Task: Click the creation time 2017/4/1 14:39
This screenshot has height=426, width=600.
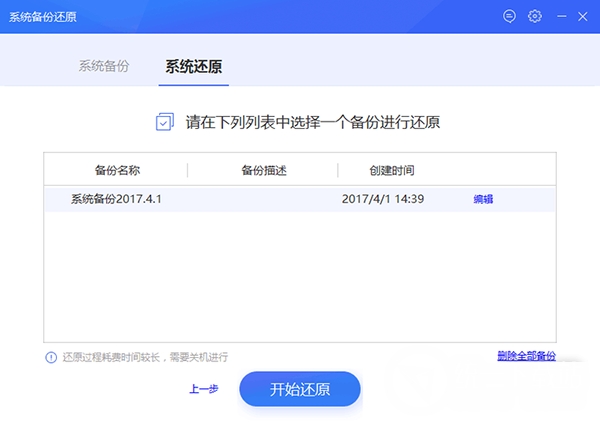Action: point(383,199)
